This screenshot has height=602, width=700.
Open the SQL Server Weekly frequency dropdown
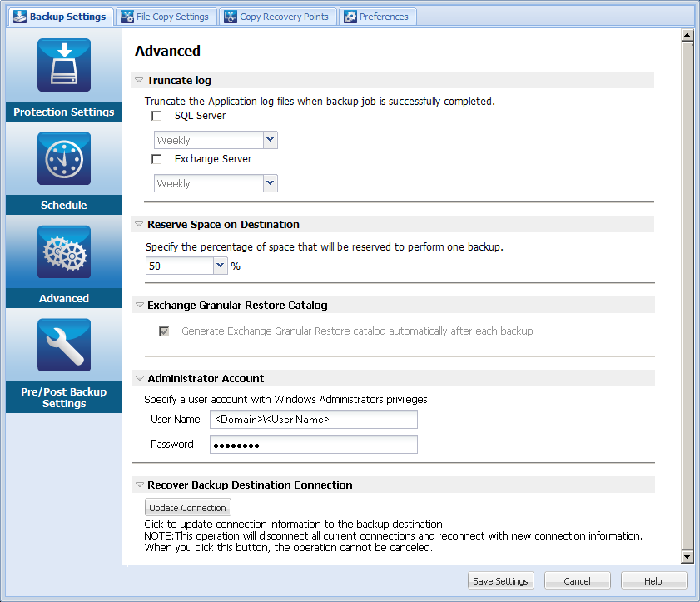270,140
